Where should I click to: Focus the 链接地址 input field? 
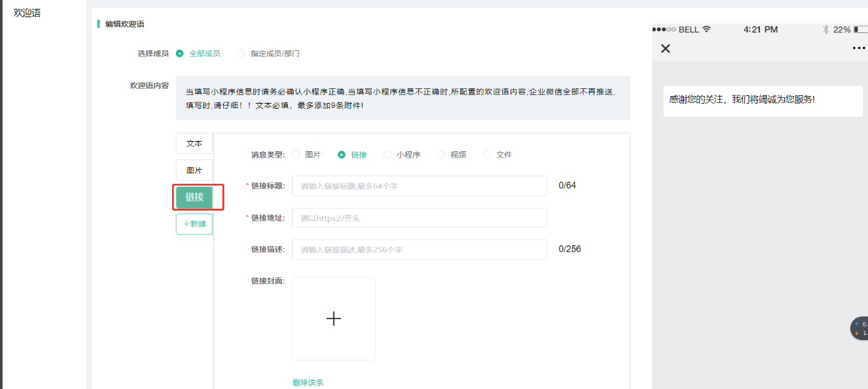419,218
